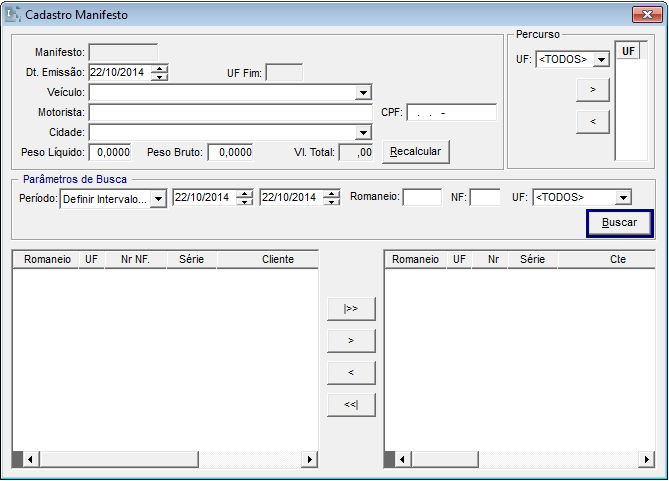Screen dimensions: 669x481
Task: Open the Período dropdown list
Action: [x=158, y=198]
